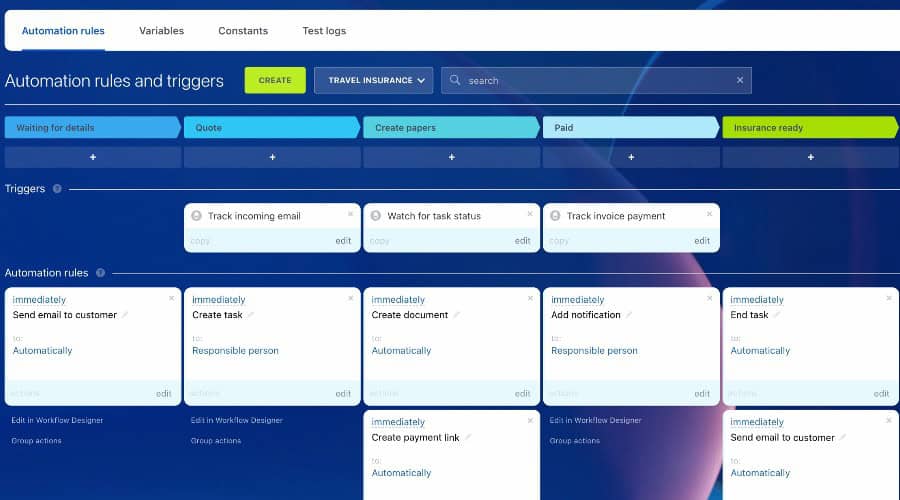Add rule under Create papers with plus
The height and width of the screenshot is (500, 900).
point(452,157)
